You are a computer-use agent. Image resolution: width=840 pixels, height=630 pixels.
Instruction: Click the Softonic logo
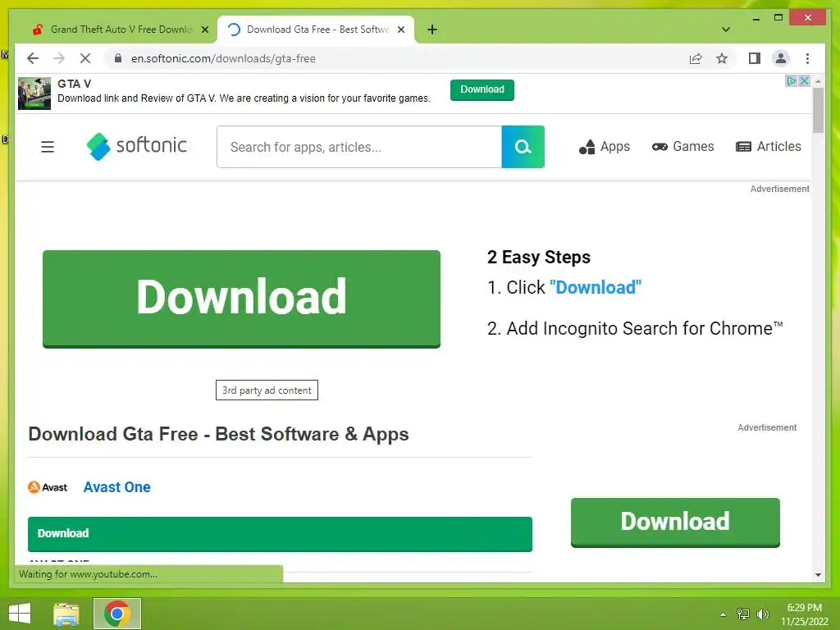coord(137,146)
